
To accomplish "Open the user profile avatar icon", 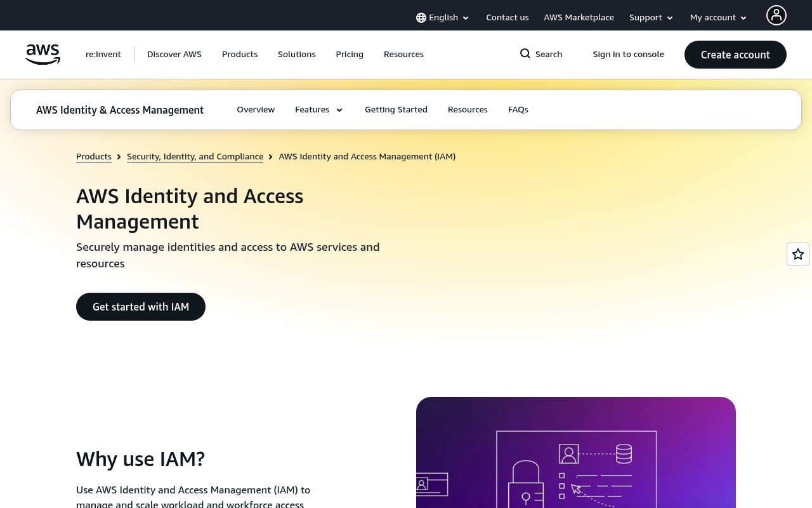I will (776, 15).
